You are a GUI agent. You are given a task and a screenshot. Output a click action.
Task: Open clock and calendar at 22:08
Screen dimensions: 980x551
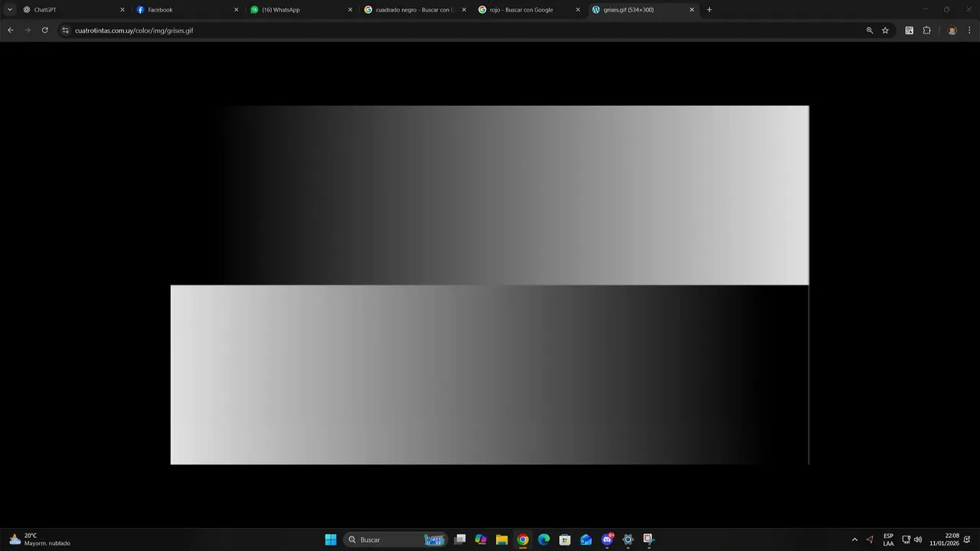click(944, 540)
